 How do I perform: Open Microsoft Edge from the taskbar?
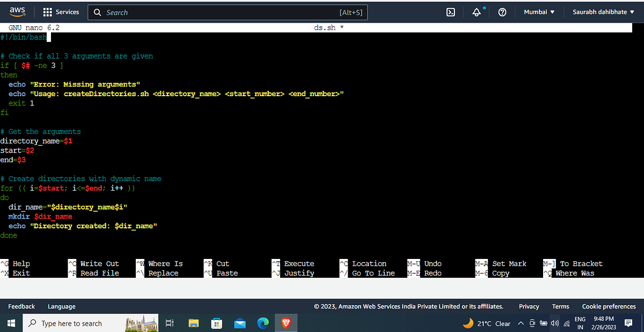[x=262, y=323]
